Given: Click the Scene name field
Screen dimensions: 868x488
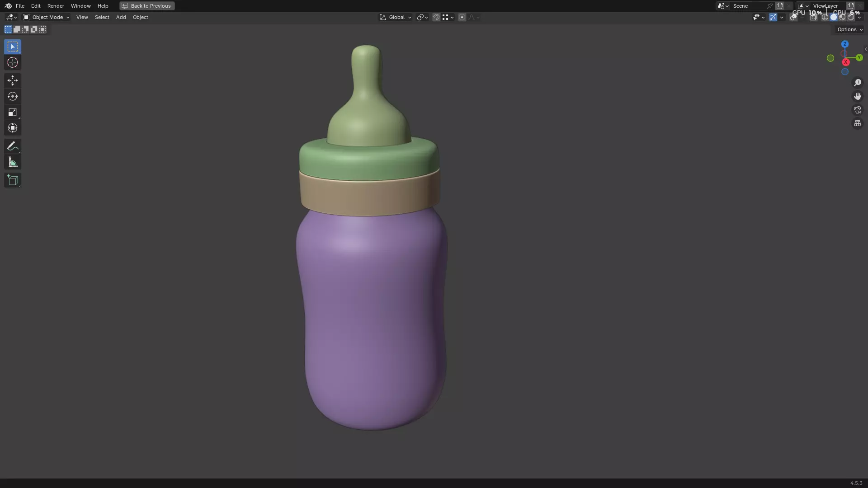Looking at the screenshot, I should tap(748, 6).
